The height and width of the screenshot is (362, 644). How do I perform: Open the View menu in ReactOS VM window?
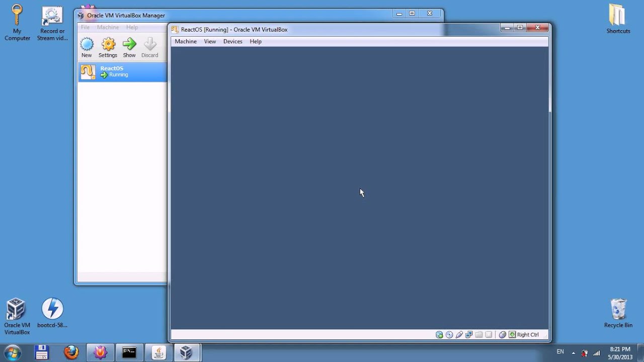(x=210, y=41)
